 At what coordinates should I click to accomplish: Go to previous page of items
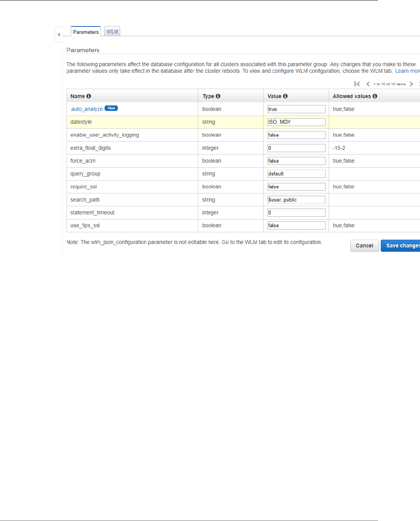click(x=368, y=84)
